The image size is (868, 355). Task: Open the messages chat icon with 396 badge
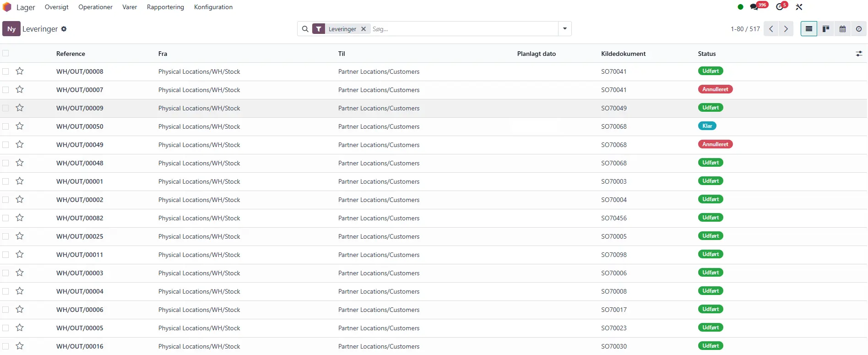pos(754,7)
